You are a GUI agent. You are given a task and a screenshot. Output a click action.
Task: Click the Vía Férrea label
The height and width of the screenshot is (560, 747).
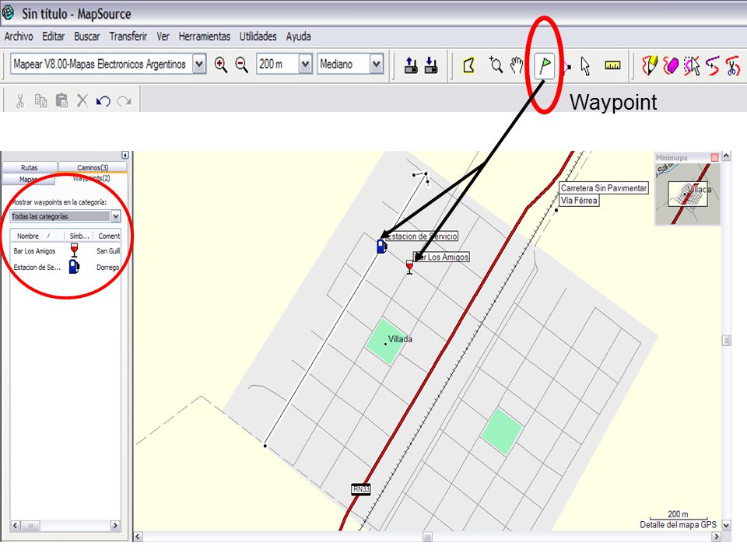point(579,201)
